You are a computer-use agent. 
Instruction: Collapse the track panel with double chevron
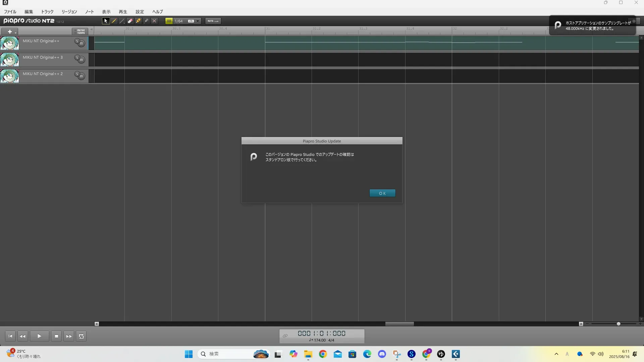pos(91,29)
